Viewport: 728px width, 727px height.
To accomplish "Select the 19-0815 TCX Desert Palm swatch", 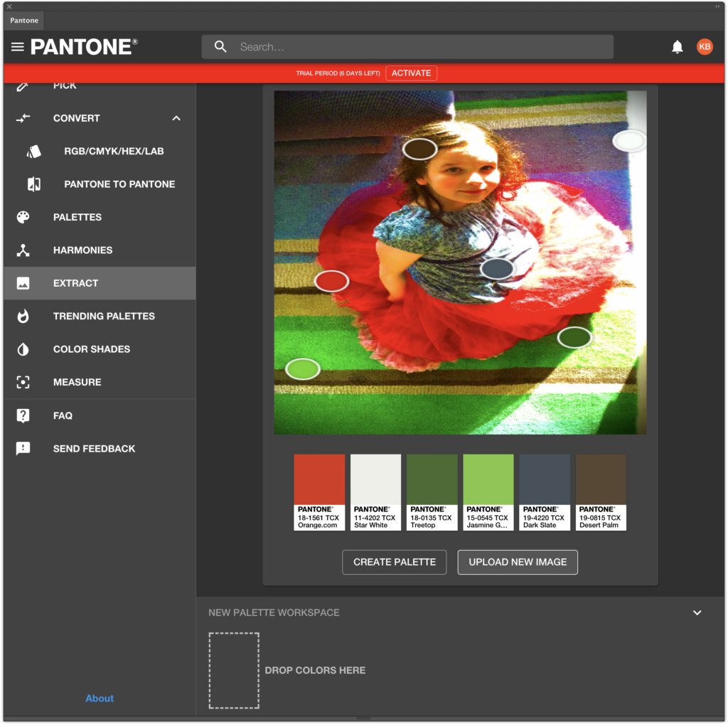I will coord(601,492).
